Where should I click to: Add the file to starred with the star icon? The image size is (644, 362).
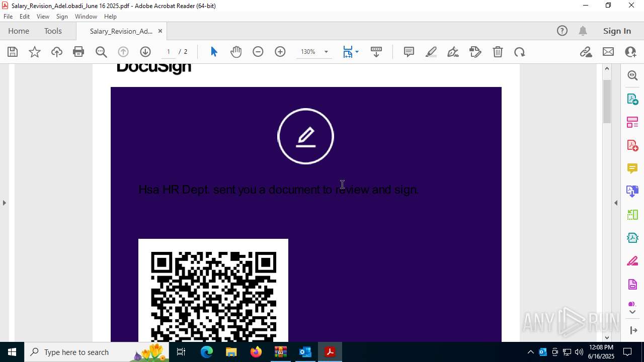pos(35,52)
